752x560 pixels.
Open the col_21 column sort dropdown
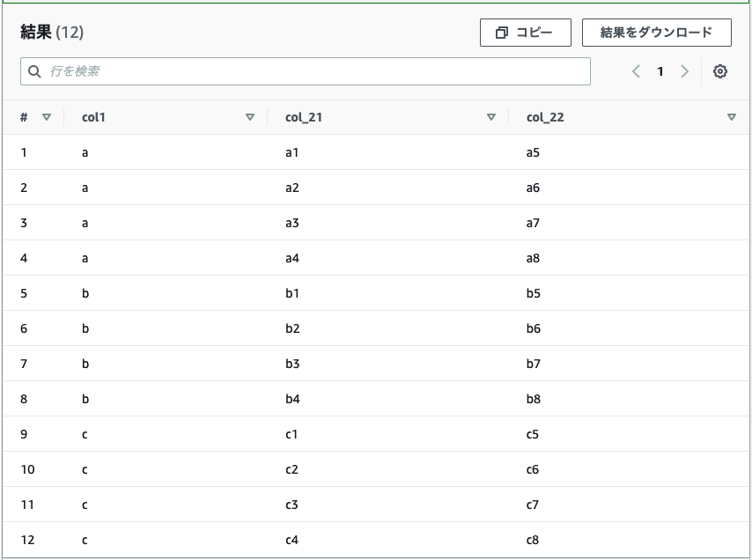click(492, 116)
